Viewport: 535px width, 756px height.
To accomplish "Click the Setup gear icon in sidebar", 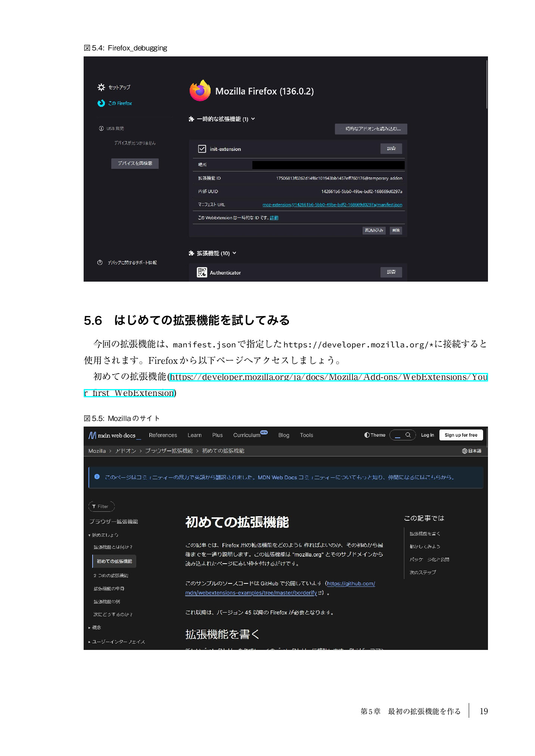I will [x=101, y=87].
